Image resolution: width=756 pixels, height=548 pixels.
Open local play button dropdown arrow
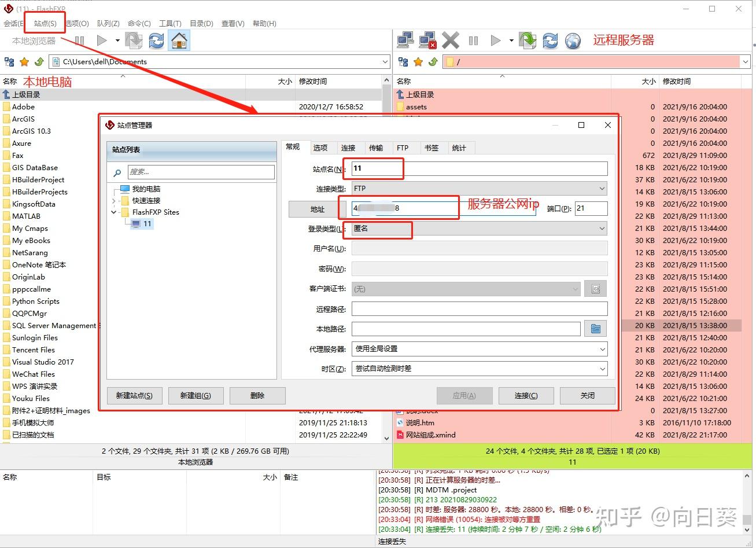pos(117,41)
